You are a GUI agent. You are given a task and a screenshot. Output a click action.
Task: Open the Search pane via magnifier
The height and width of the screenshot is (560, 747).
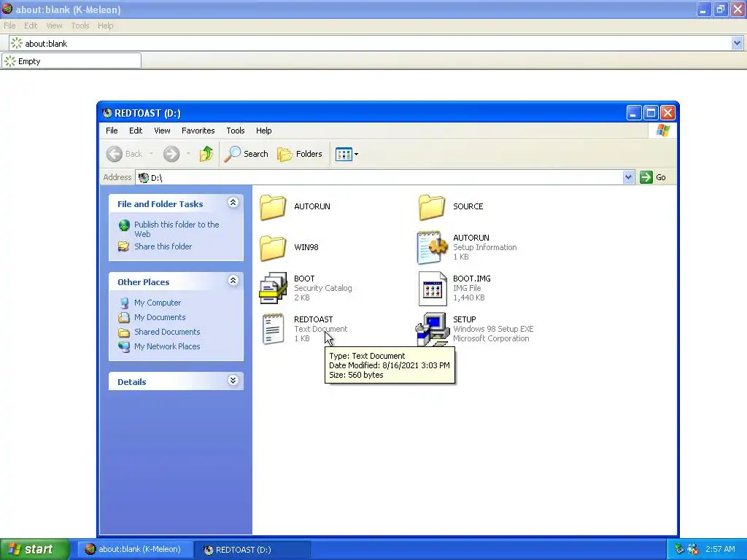pos(233,154)
